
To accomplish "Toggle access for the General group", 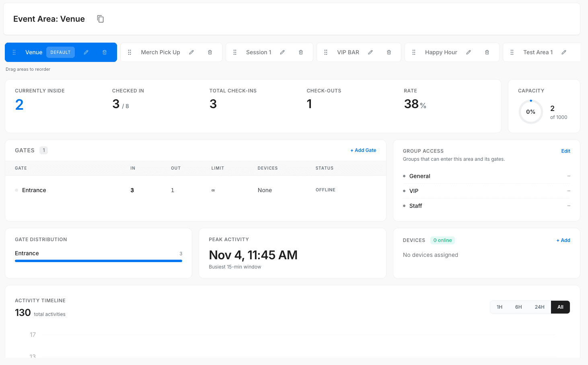I will point(568,176).
